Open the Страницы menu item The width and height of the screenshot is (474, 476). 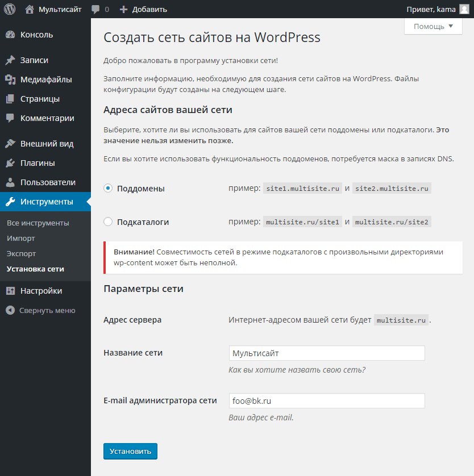pos(45,99)
